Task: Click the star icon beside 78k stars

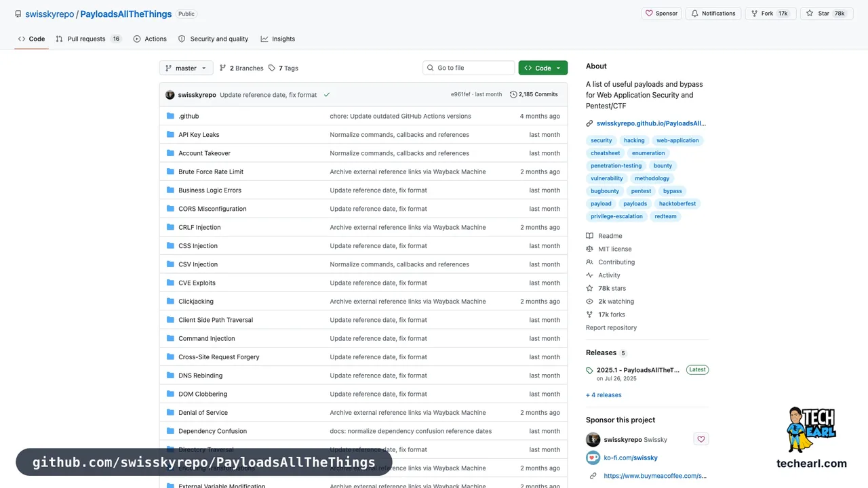Action: (590, 288)
